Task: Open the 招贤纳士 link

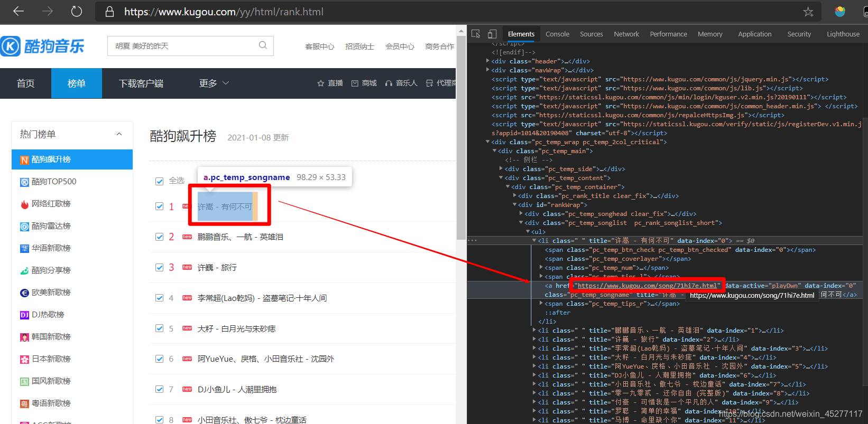Action: pos(359,46)
